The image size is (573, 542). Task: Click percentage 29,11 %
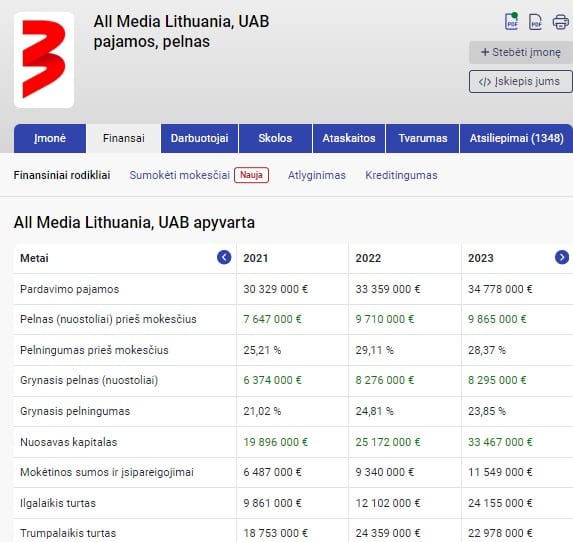coord(375,350)
